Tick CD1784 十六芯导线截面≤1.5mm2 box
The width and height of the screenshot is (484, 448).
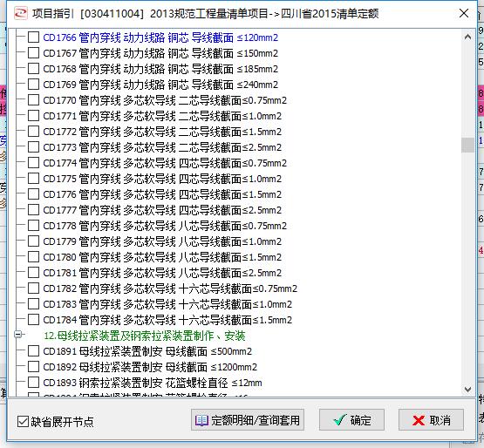(x=33, y=320)
